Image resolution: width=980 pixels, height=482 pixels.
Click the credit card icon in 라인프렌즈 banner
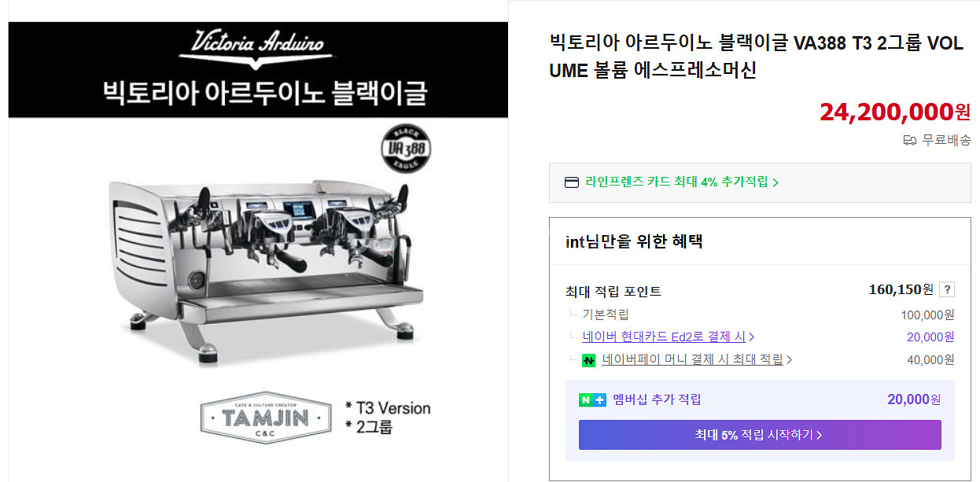pos(572,182)
